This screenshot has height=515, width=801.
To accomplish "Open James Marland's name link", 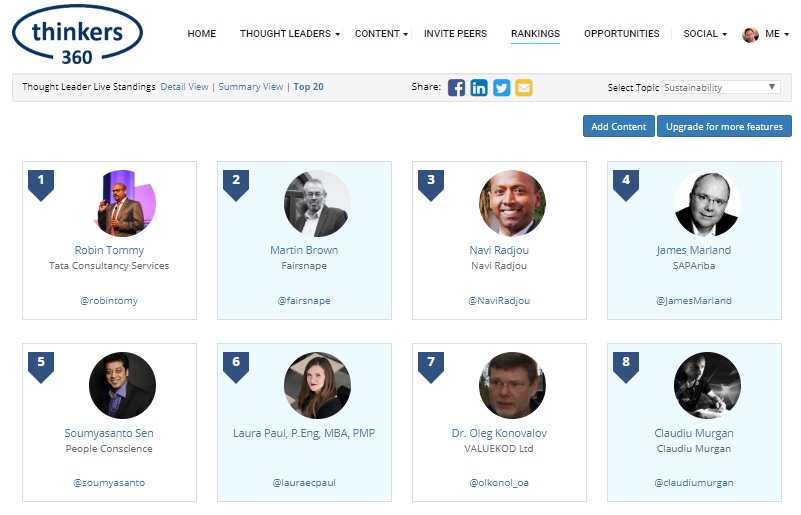I will click(x=694, y=250).
